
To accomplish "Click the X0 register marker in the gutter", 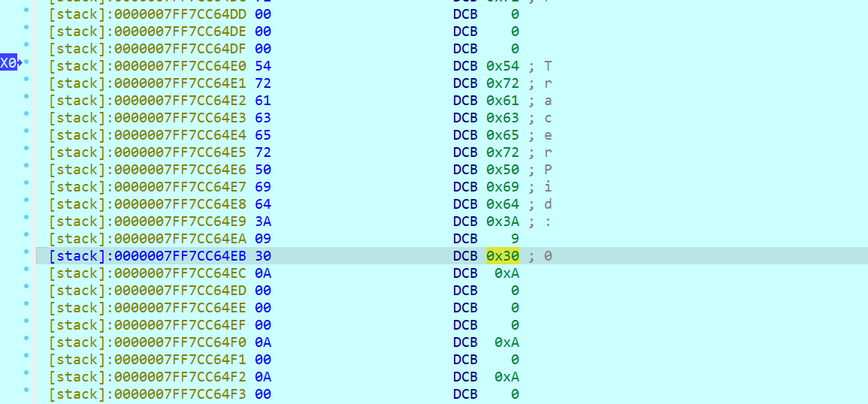I will (x=9, y=63).
